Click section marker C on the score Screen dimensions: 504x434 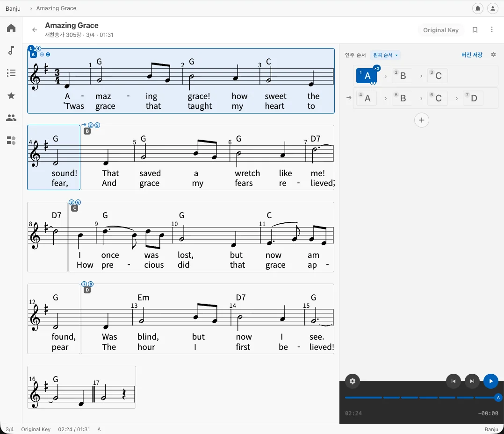tap(75, 208)
